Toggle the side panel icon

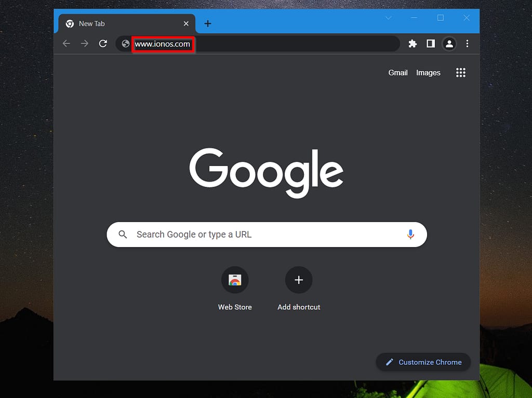click(x=431, y=44)
